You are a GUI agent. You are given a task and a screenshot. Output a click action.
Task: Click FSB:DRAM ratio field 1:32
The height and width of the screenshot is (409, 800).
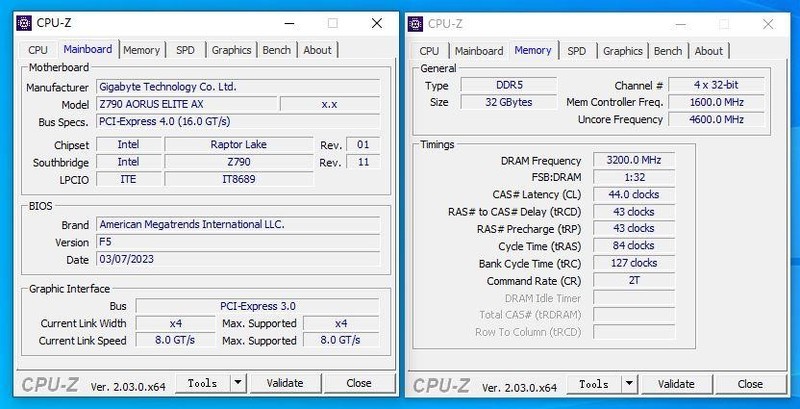(634, 177)
